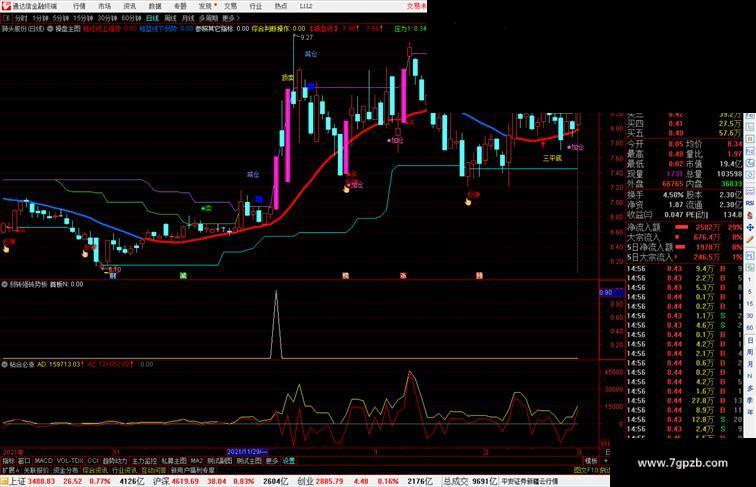Select the 周线 weekly period
The height and width of the screenshot is (487, 756).
coord(170,18)
